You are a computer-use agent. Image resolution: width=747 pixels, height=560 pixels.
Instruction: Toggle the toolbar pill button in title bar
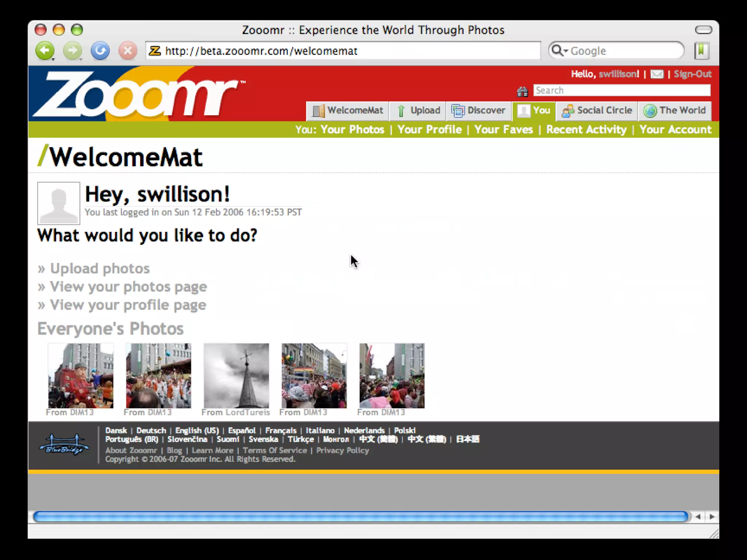[x=703, y=30]
